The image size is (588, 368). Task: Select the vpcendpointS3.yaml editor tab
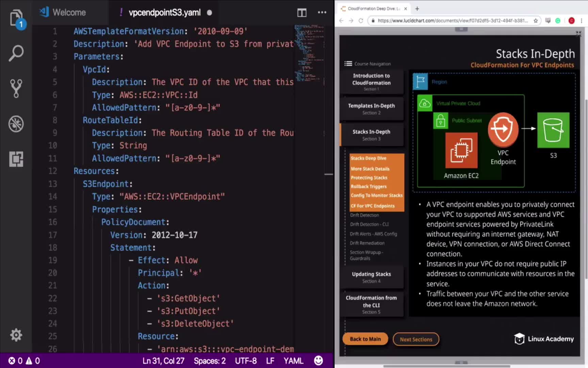point(165,13)
